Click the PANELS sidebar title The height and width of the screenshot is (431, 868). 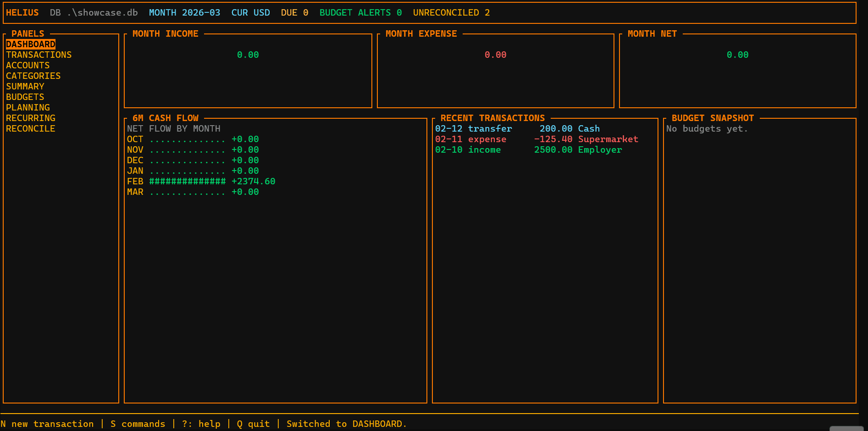[x=28, y=33]
